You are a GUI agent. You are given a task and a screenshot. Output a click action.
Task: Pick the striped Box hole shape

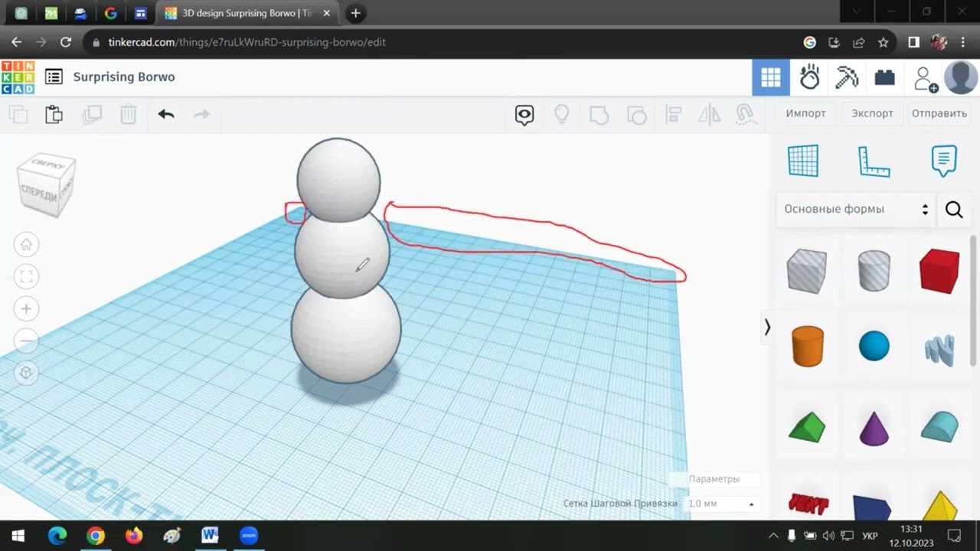[807, 270]
